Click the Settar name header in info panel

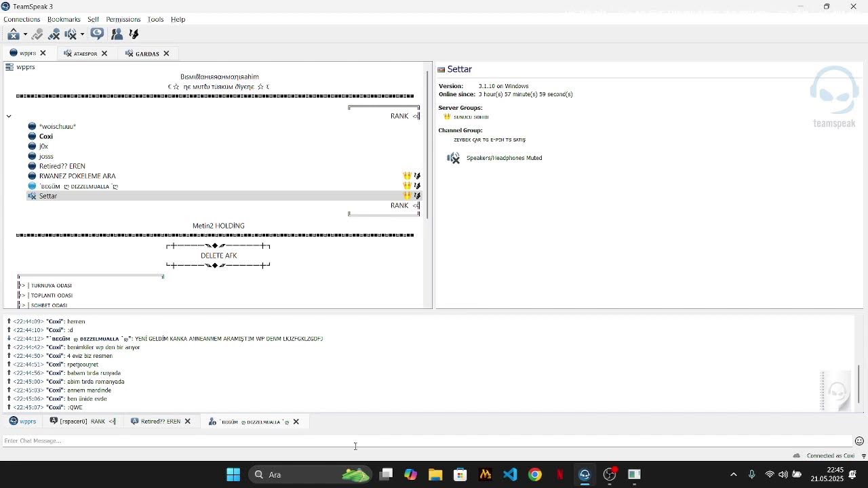pyautogui.click(x=459, y=69)
